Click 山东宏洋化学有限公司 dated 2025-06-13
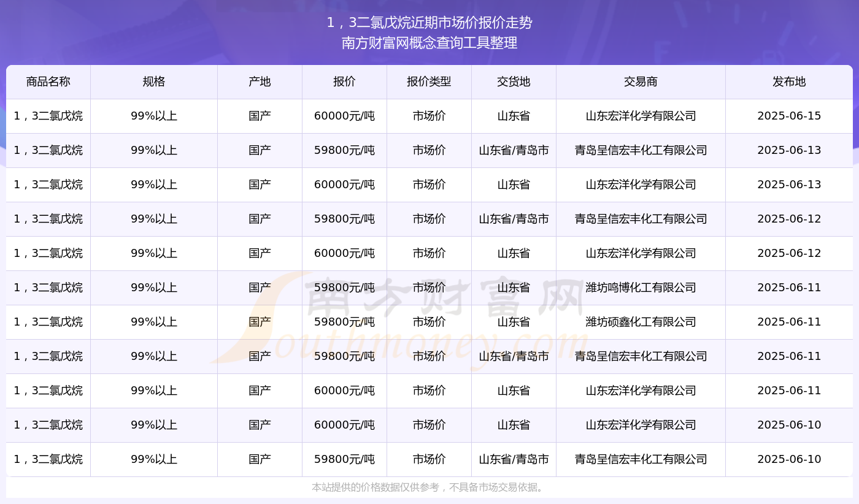The image size is (859, 504). coord(641,185)
